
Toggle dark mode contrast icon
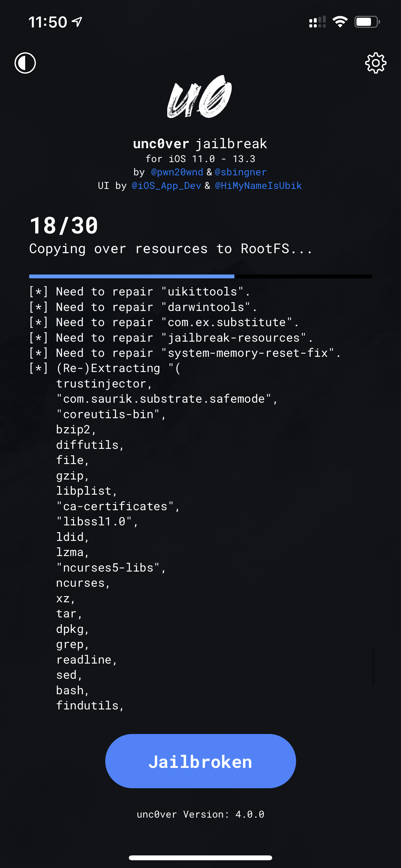(25, 63)
